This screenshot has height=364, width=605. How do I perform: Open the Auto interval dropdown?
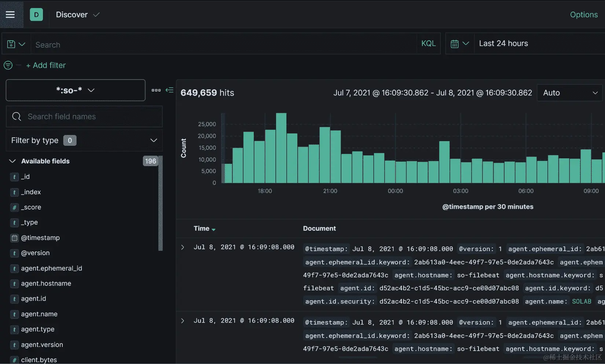[569, 93]
